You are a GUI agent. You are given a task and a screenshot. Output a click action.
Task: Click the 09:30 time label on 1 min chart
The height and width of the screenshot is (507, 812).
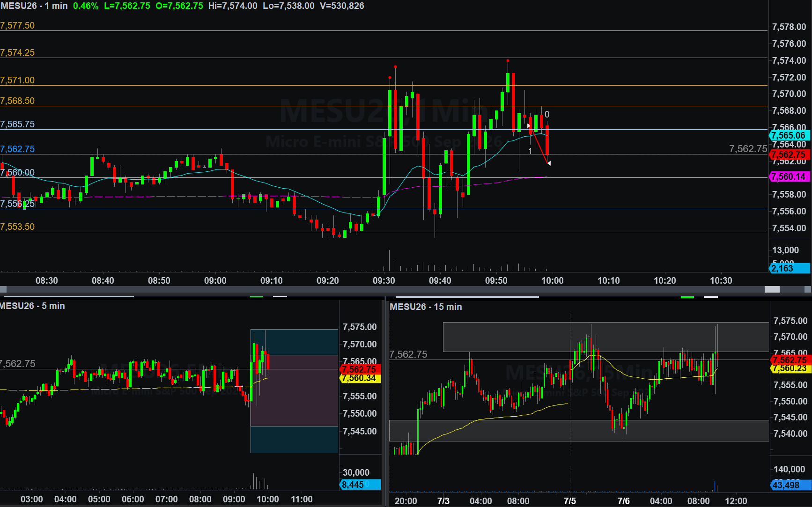[x=384, y=281]
